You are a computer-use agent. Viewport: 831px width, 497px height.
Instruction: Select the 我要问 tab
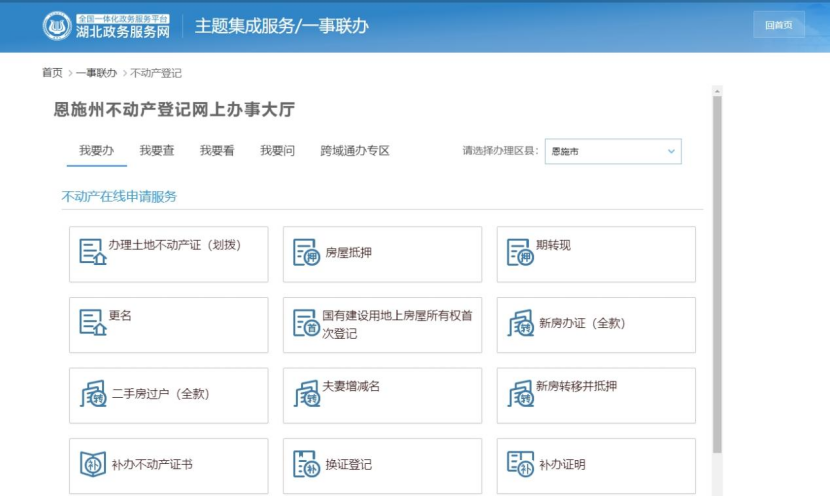click(277, 151)
